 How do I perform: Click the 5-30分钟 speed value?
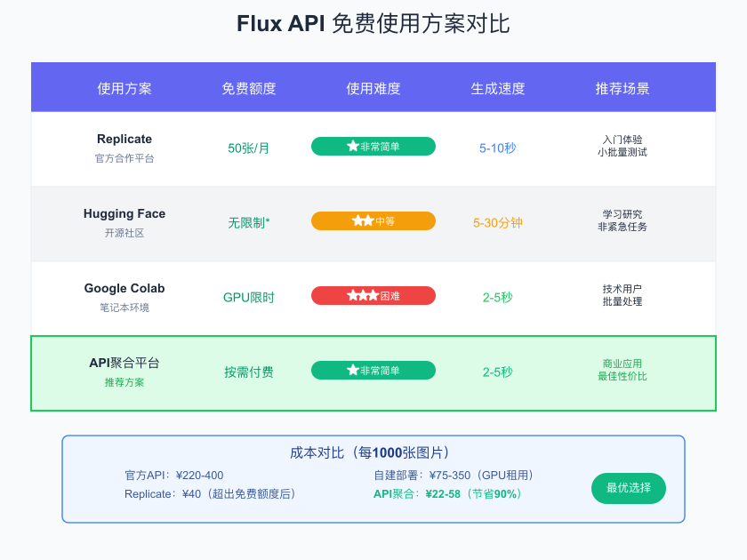pyautogui.click(x=497, y=223)
